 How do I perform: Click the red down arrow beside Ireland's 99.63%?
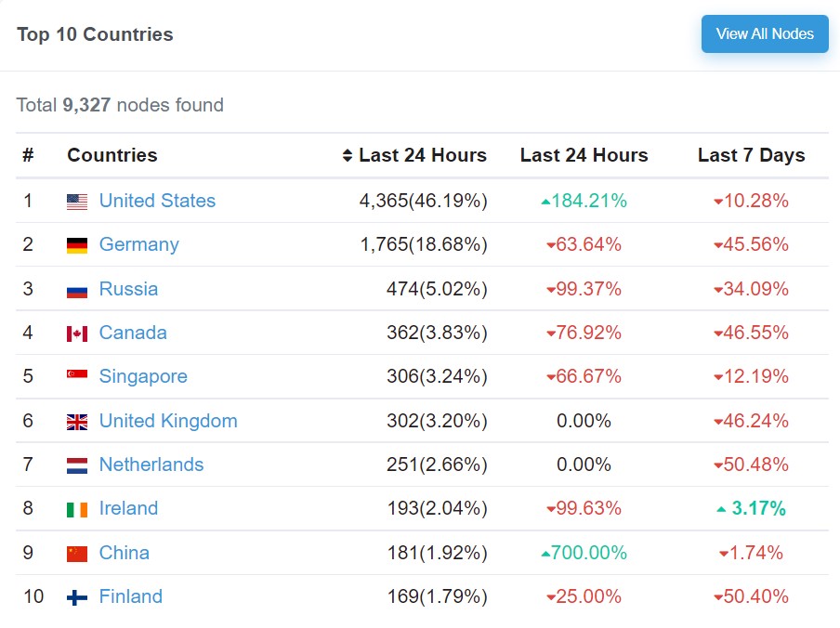pyautogui.click(x=552, y=509)
